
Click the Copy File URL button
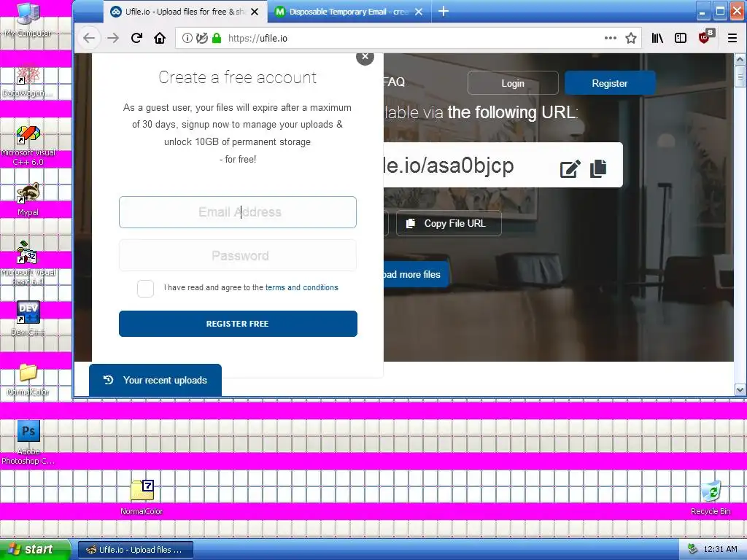point(449,223)
